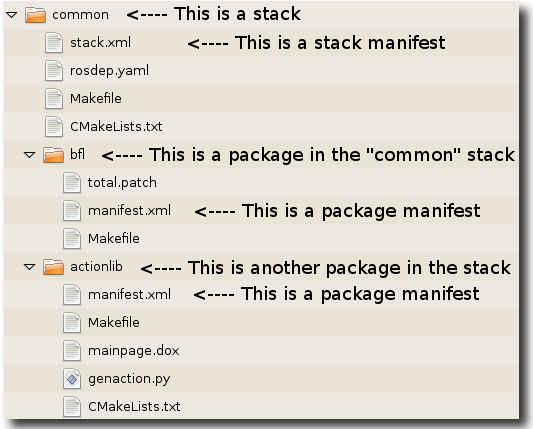The height and width of the screenshot is (429, 533).
Task: Select manifest.xml in the actionlib package
Action: point(129,294)
